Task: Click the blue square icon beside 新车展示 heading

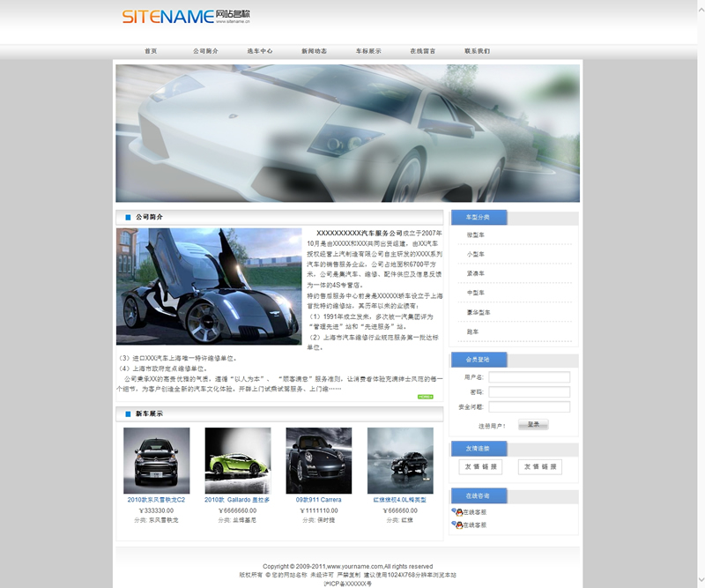Action: click(128, 413)
